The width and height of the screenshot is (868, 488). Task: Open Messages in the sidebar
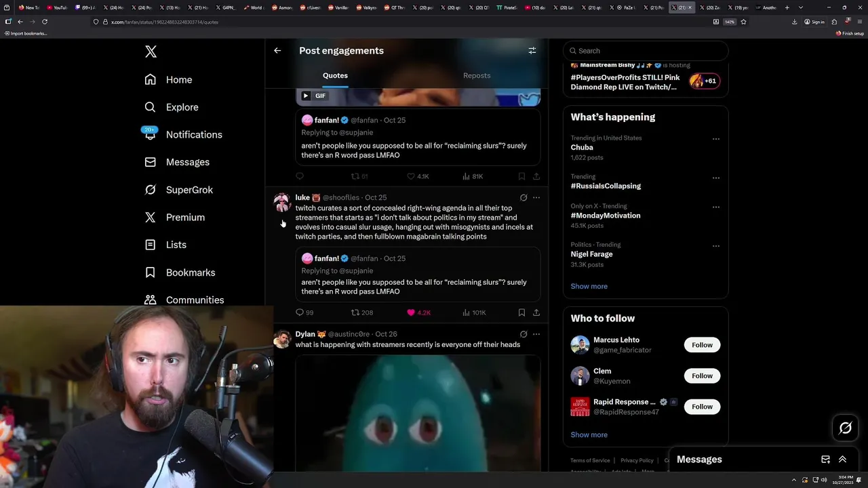[x=177, y=162]
